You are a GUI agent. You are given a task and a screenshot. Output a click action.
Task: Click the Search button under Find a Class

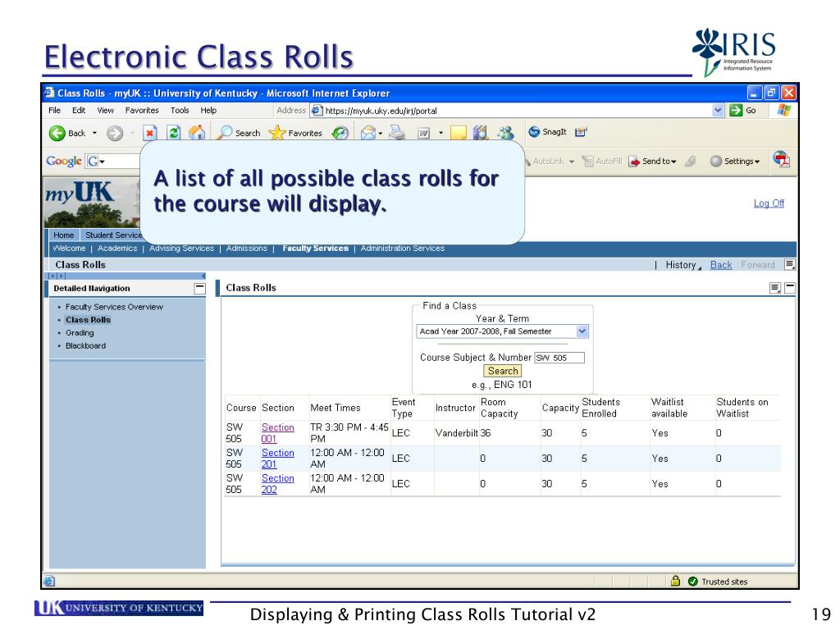click(503, 371)
